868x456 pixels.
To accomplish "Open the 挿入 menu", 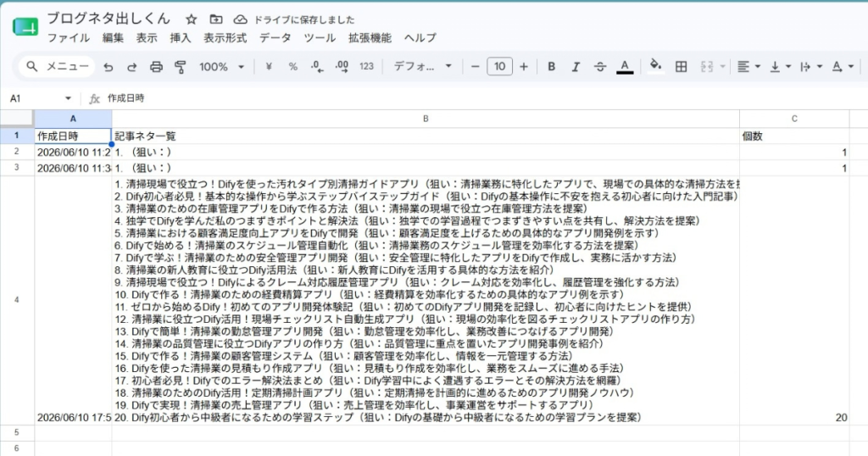I will [x=181, y=37].
